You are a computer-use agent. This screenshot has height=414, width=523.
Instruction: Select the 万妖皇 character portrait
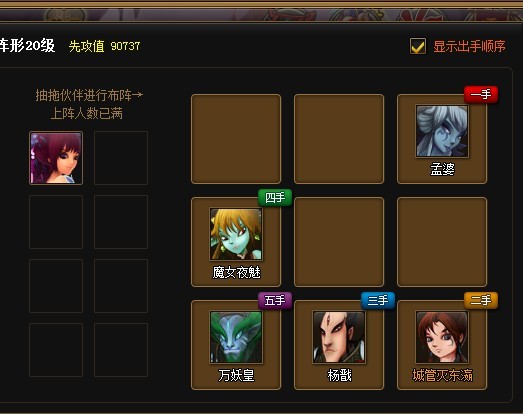[x=236, y=337]
